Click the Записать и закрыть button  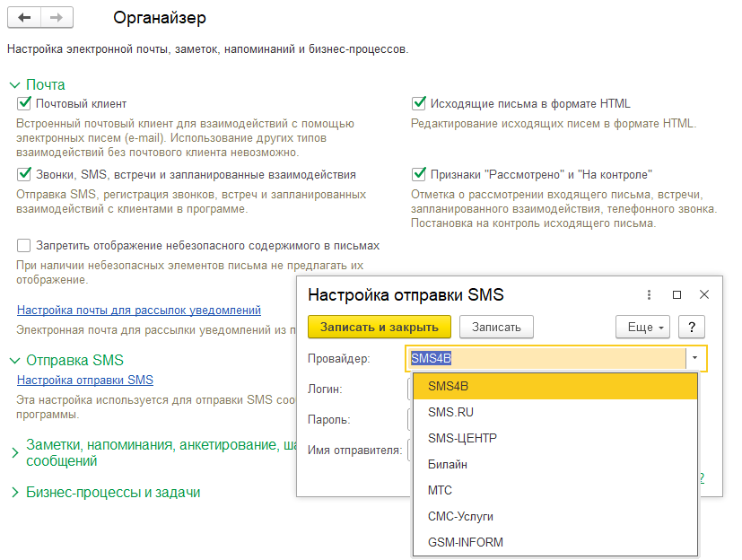[379, 327]
